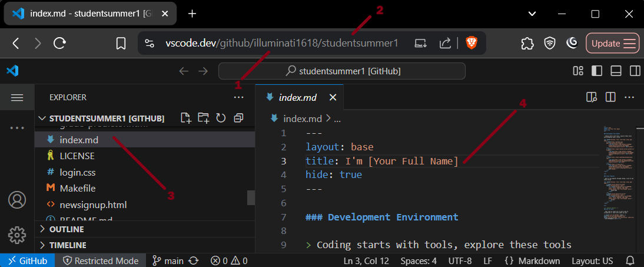Viewport: 644px width, 267px height.
Task: Open the Accounts icon in activity bar
Action: [x=17, y=200]
